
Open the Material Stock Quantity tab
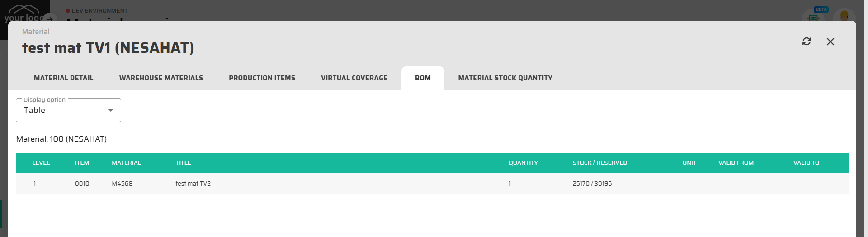click(x=505, y=78)
